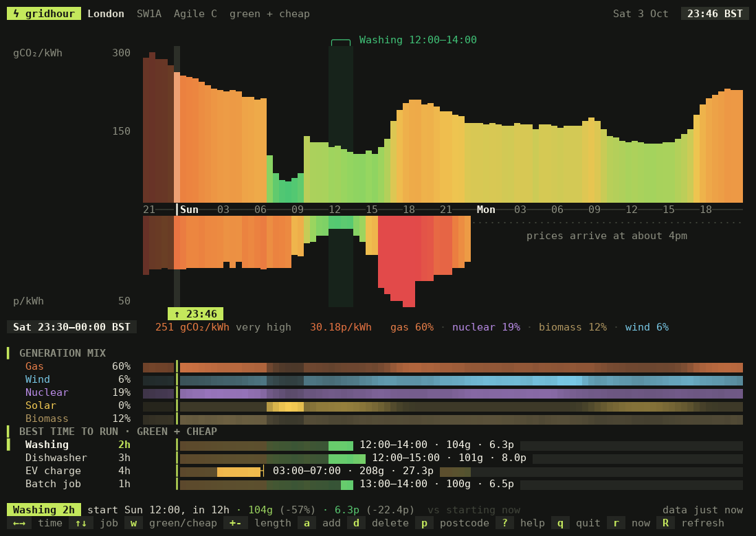The height and width of the screenshot is (536, 756).
Task: Click the Wind generation mix row label
Action: (38, 379)
